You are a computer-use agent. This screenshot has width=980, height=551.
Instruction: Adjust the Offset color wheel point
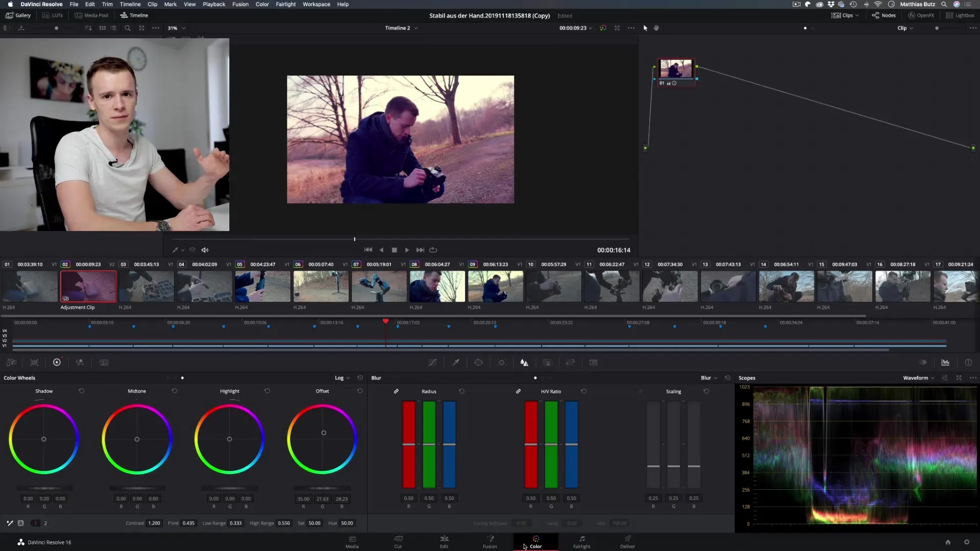click(x=324, y=433)
